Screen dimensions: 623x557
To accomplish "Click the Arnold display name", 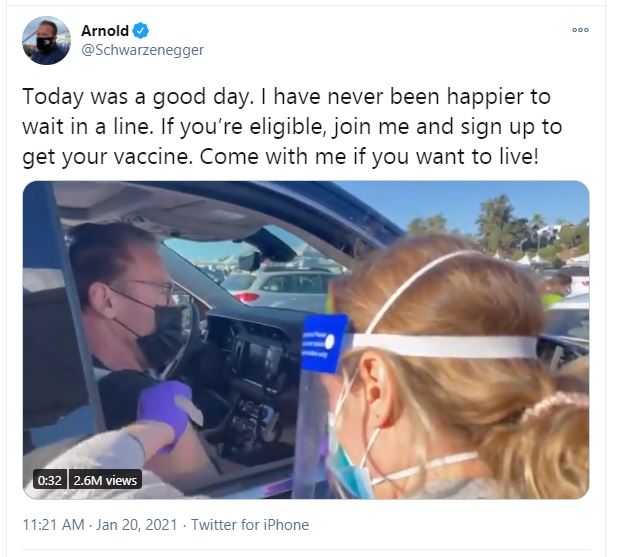I will coord(105,31).
